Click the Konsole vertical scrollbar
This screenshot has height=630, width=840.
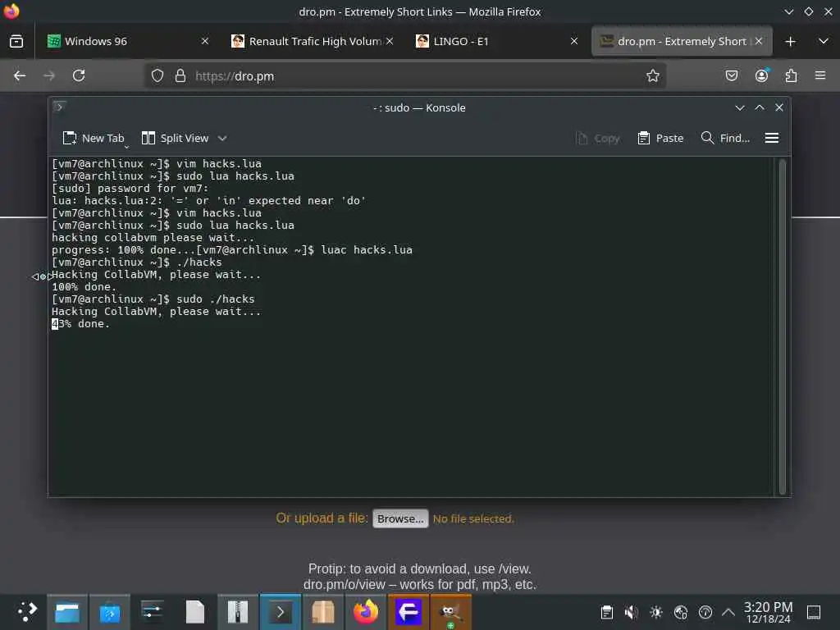(782, 326)
